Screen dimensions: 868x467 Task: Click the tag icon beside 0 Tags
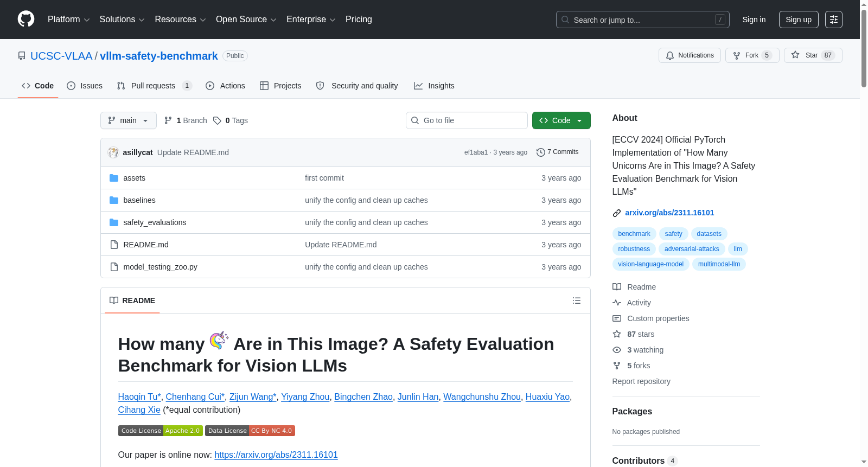pyautogui.click(x=217, y=120)
